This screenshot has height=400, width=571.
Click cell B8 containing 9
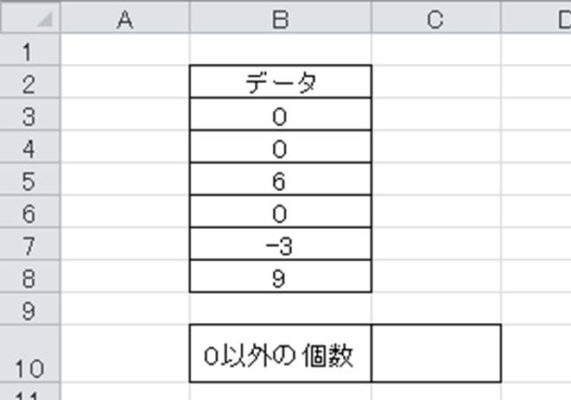(x=280, y=276)
